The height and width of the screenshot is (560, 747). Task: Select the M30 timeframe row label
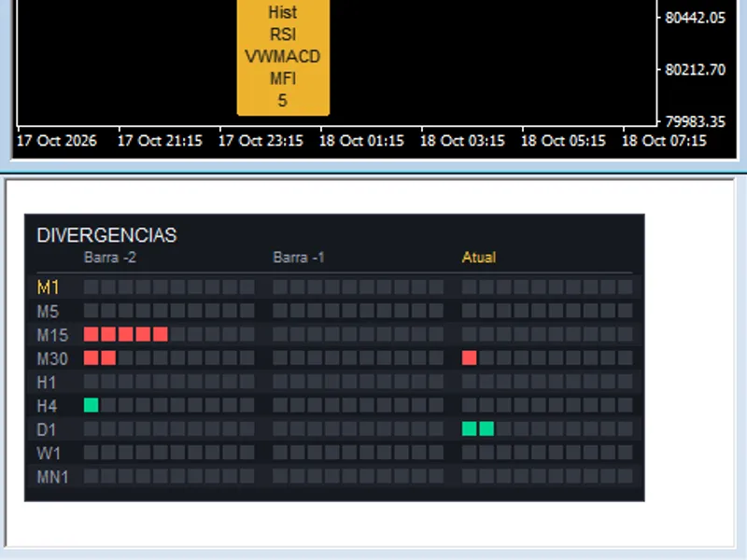click(53, 358)
